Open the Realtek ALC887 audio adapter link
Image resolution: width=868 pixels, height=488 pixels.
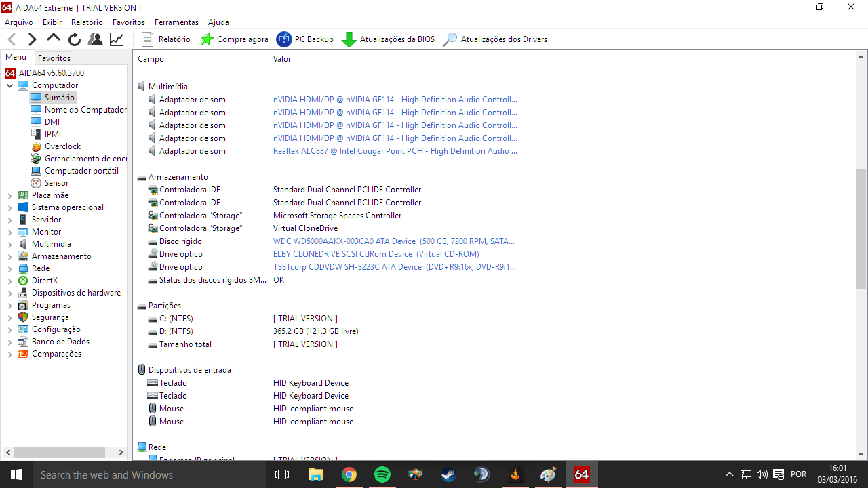click(395, 151)
